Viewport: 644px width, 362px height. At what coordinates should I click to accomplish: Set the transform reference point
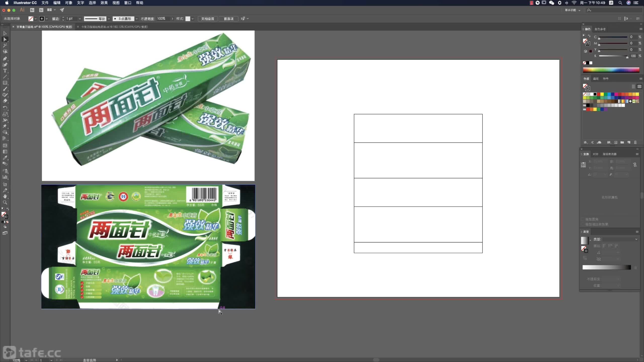[583, 165]
